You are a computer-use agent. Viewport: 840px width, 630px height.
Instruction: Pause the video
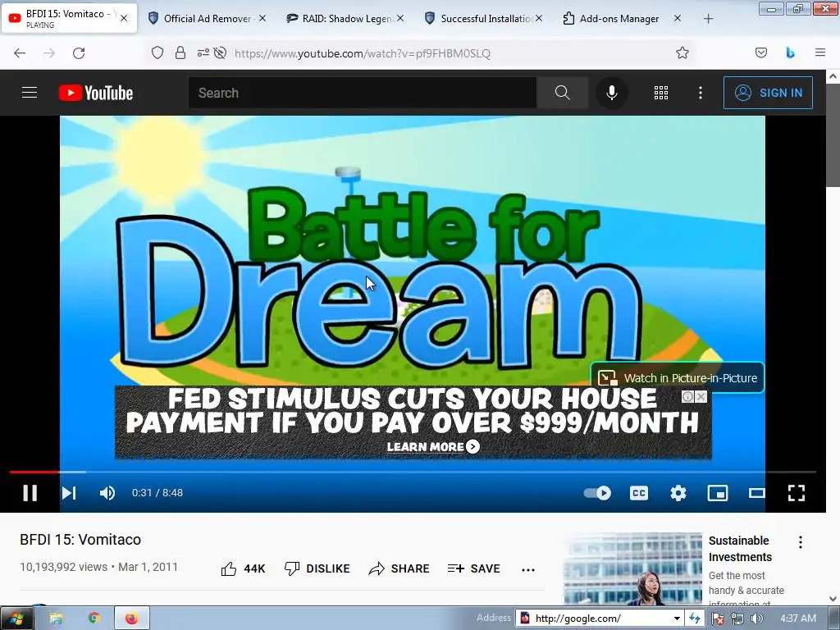pos(30,493)
